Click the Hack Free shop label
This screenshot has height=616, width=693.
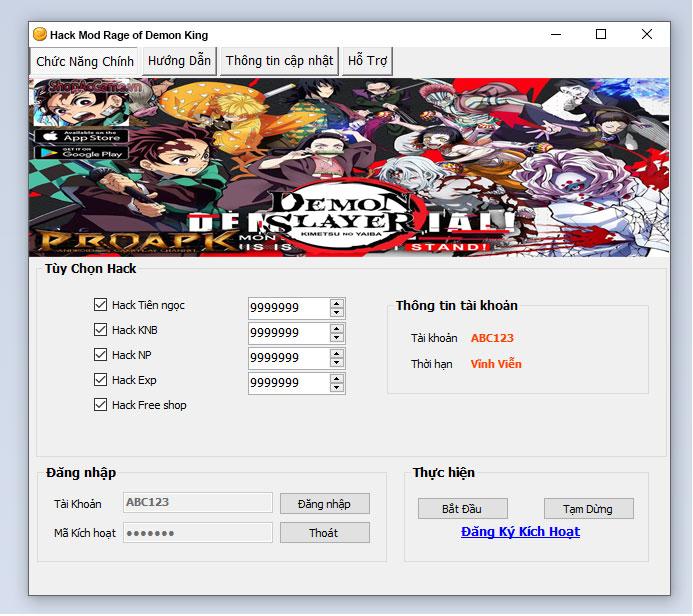(x=149, y=405)
